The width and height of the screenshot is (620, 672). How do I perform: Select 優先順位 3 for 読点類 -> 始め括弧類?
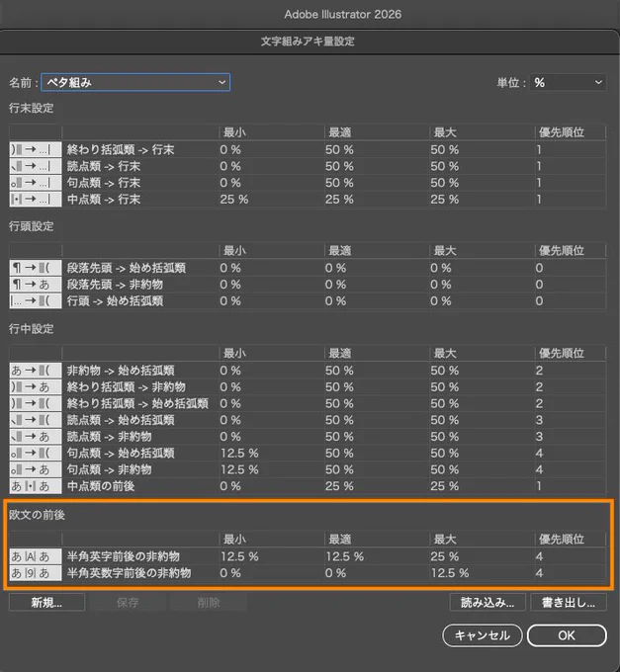tap(539, 420)
